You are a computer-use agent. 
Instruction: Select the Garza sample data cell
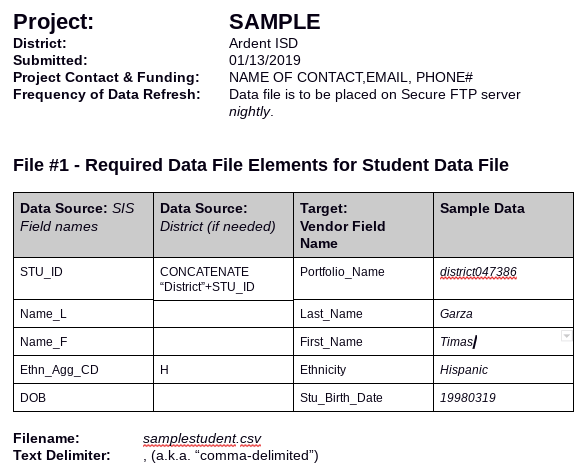click(x=503, y=314)
